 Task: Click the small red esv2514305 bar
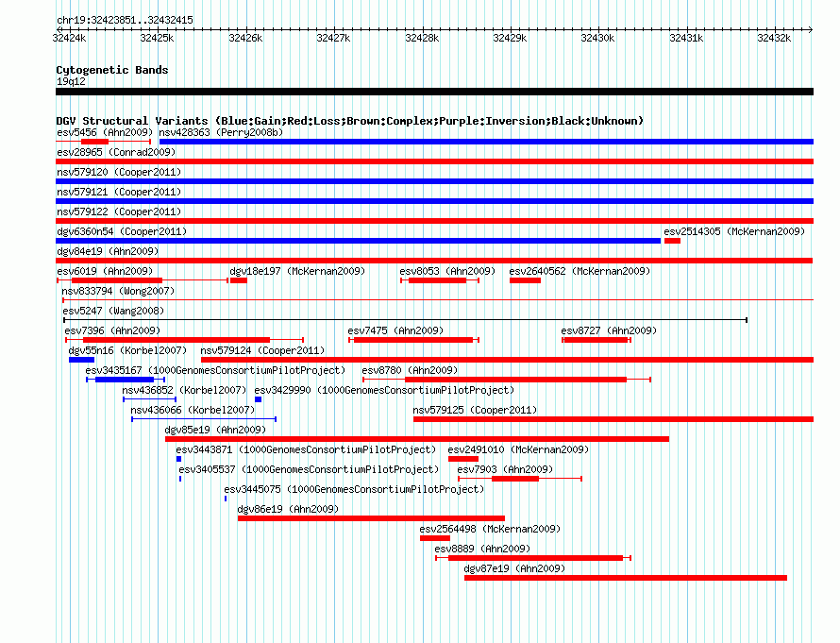point(672,241)
